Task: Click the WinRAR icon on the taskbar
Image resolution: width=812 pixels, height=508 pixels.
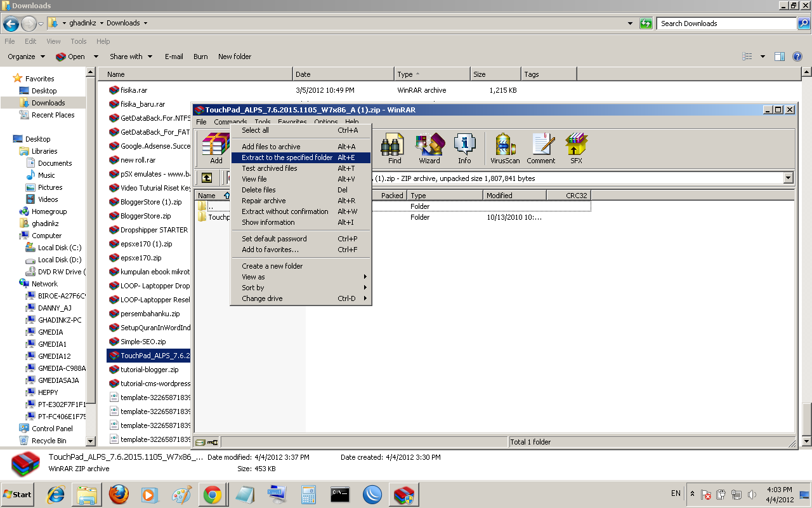Action: pos(403,494)
